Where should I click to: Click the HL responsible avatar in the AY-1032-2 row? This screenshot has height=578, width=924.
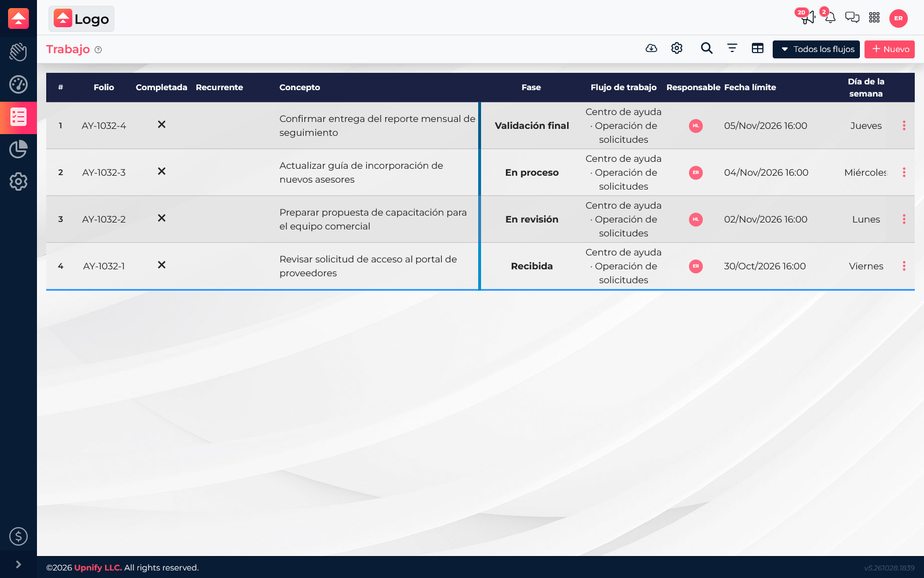(x=696, y=219)
